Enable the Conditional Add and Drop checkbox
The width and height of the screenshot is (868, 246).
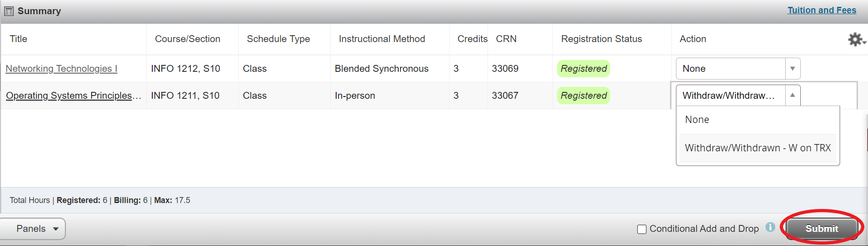[642, 229]
